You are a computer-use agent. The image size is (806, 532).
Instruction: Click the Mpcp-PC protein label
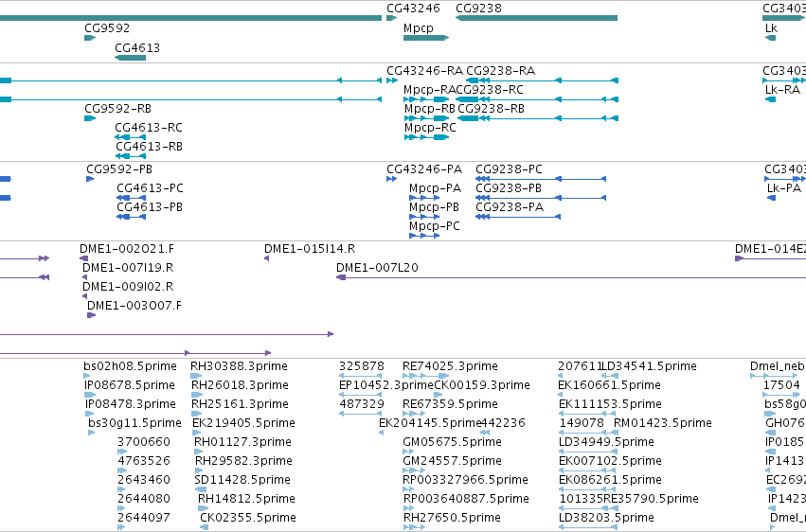[x=435, y=226]
